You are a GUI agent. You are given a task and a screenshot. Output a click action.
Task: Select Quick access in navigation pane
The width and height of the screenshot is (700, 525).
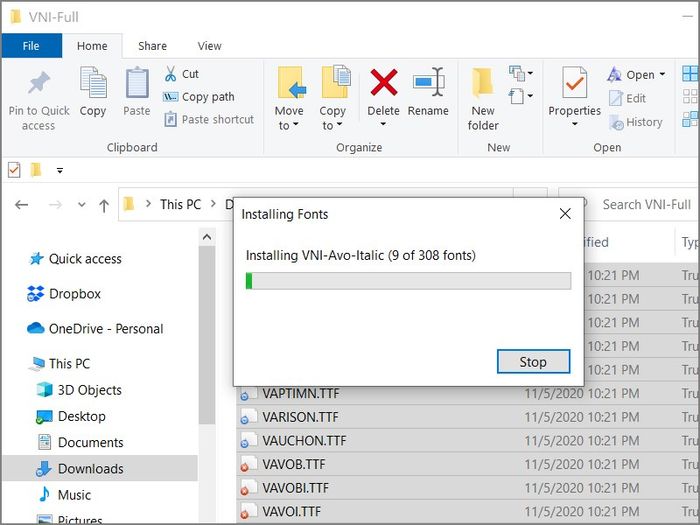(75, 259)
